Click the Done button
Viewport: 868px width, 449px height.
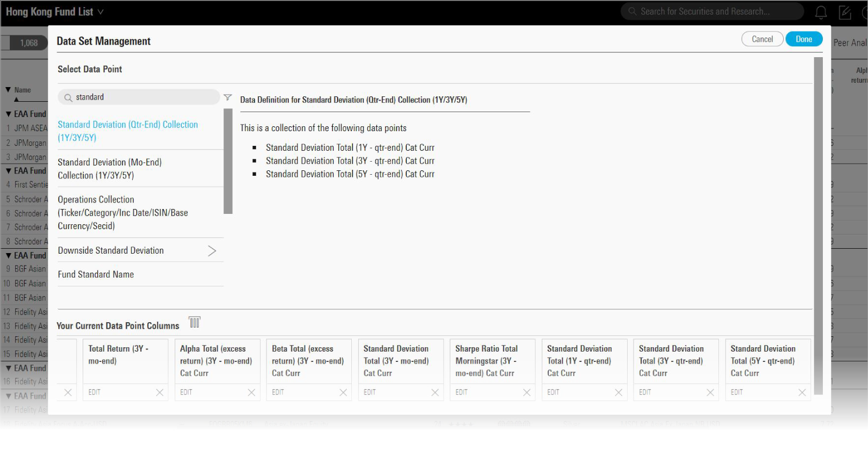[x=803, y=39]
